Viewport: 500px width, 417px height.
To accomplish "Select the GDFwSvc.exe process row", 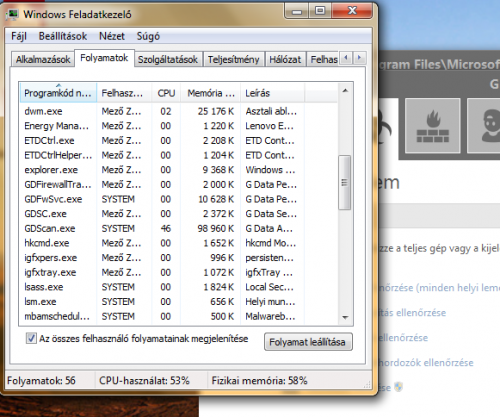I will (178, 199).
